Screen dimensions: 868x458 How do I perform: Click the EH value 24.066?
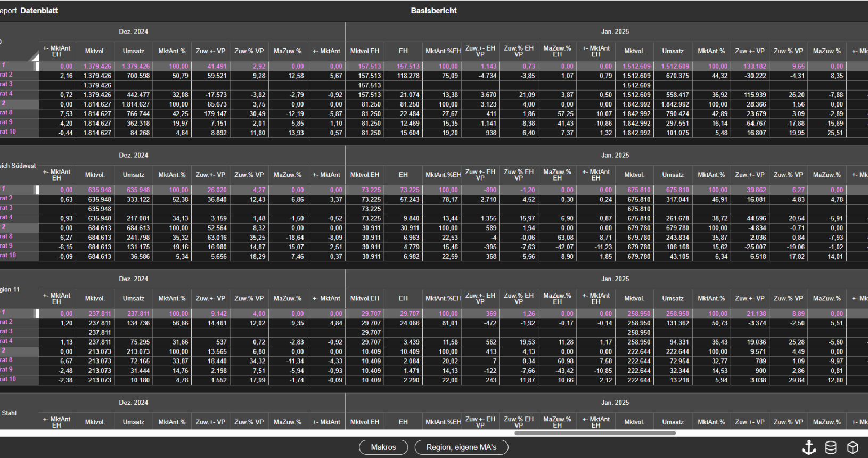coord(404,323)
